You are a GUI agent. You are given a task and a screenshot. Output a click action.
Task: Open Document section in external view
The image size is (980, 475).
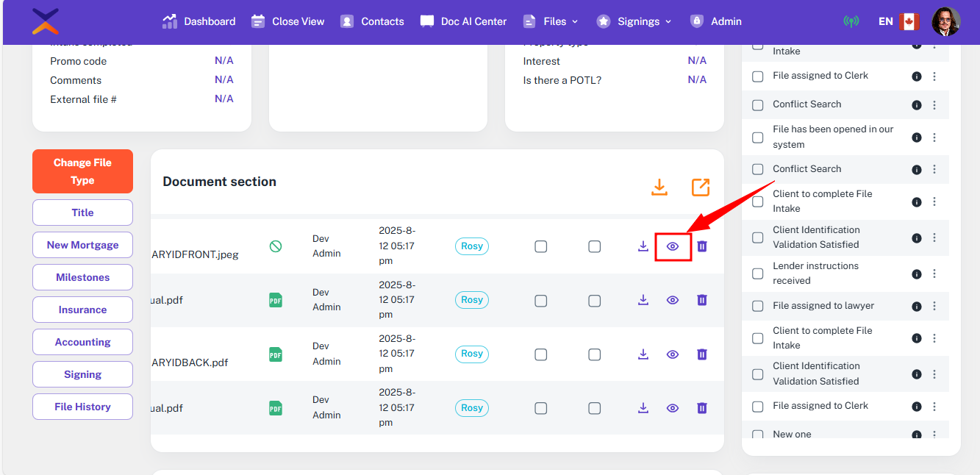pyautogui.click(x=701, y=187)
